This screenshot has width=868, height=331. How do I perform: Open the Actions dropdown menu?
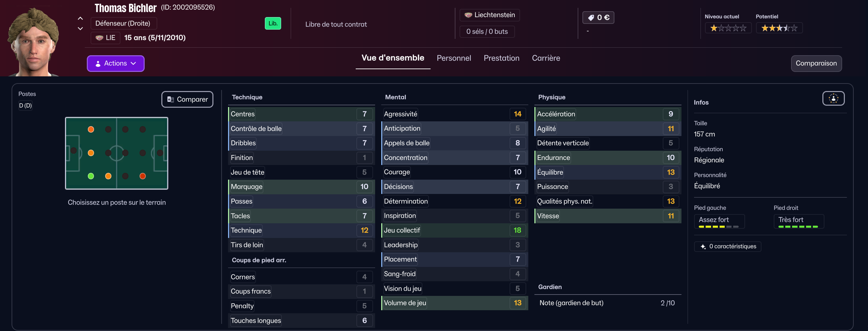tap(115, 64)
